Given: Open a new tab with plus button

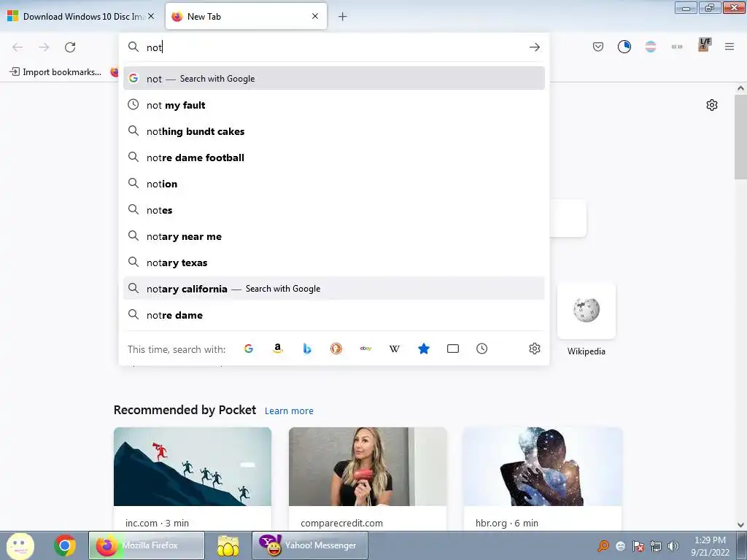Looking at the screenshot, I should click(343, 17).
